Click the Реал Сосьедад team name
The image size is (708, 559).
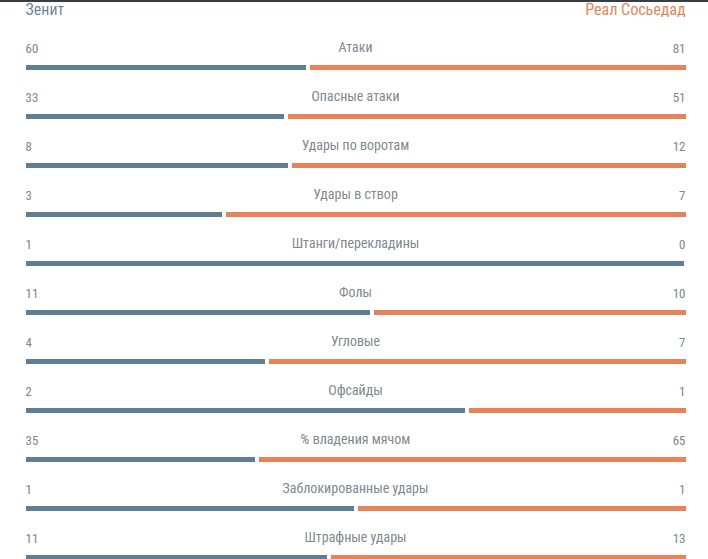635,9
